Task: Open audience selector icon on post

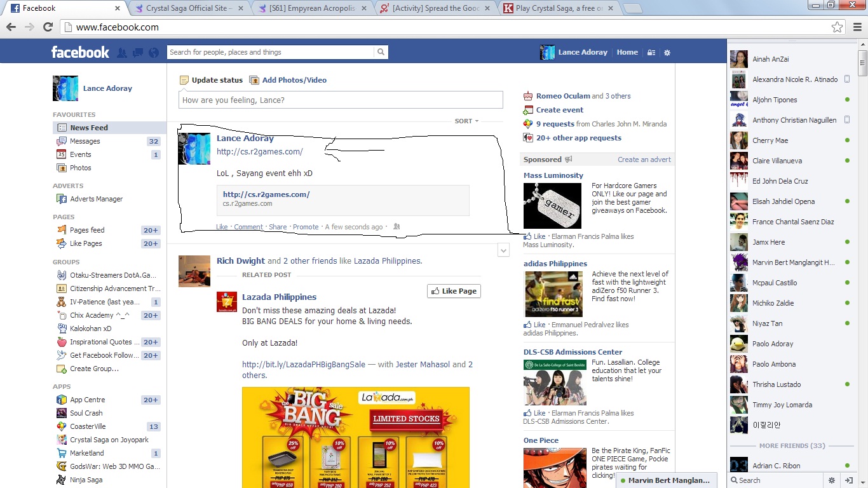Action: pos(397,227)
